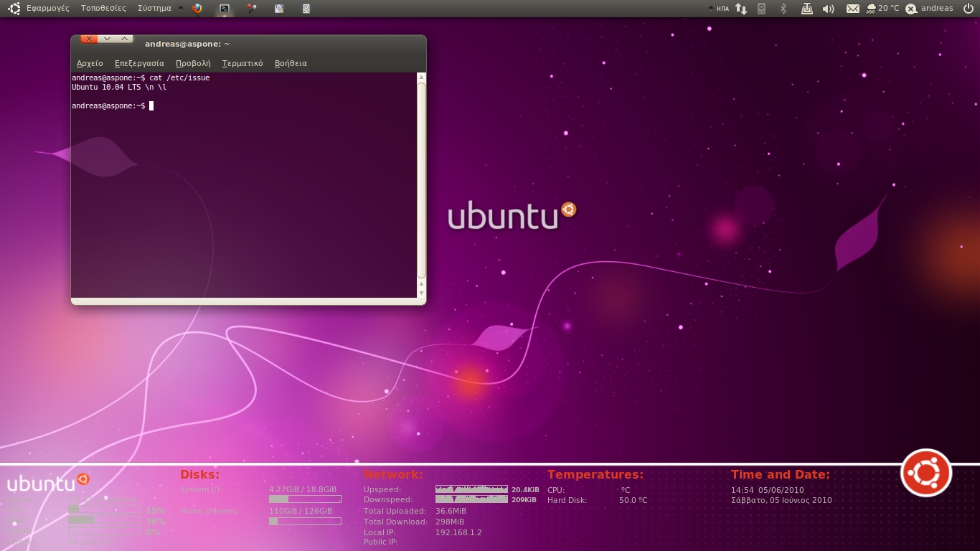Click the 15% CPU usage bar
Viewport: 980px width, 551px height.
tap(104, 509)
